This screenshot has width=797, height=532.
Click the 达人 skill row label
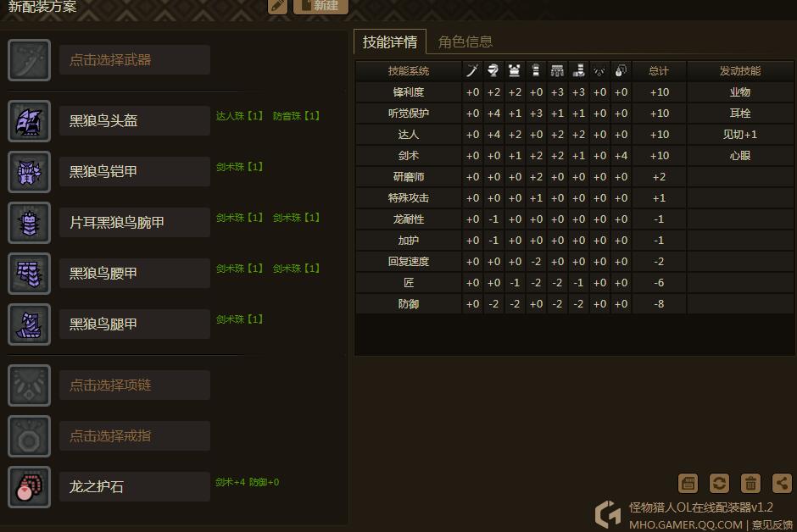[x=409, y=135]
